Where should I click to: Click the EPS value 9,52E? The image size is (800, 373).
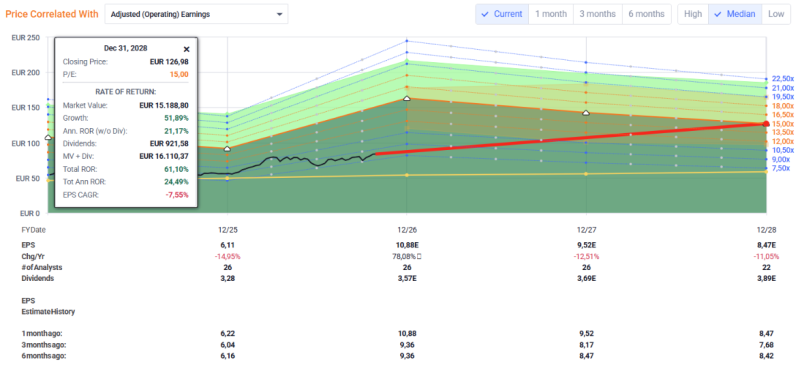586,245
